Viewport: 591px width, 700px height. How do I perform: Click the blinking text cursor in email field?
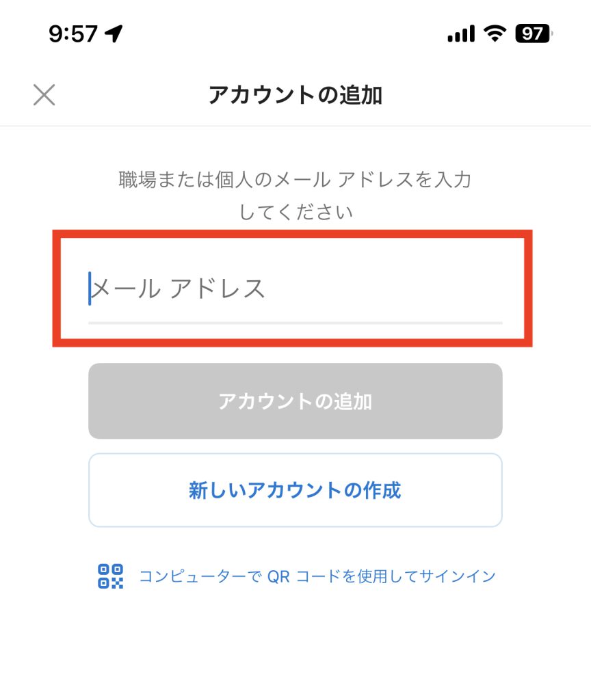[x=90, y=288]
